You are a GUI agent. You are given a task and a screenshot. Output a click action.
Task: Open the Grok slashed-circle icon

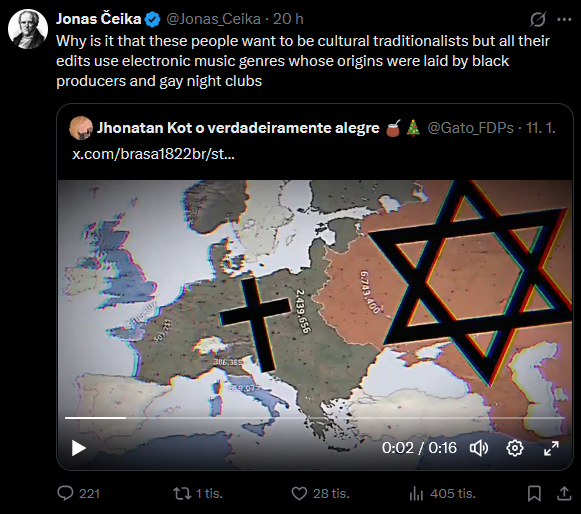tap(537, 19)
